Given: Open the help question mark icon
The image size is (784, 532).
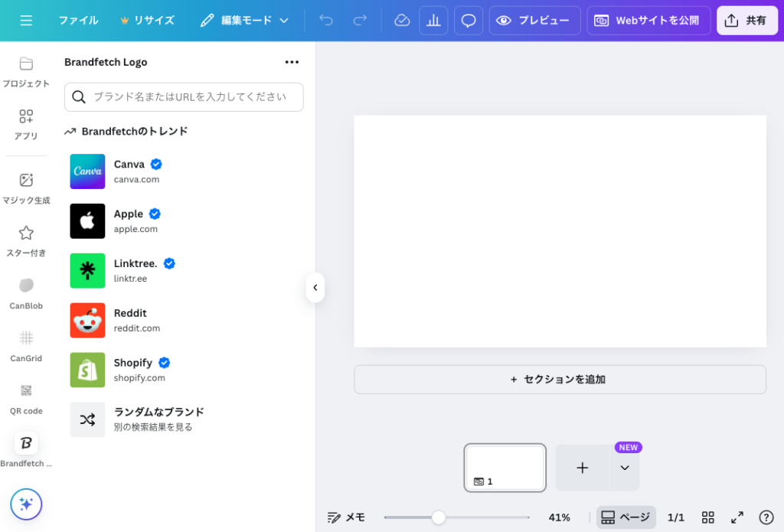Looking at the screenshot, I should tap(766, 517).
